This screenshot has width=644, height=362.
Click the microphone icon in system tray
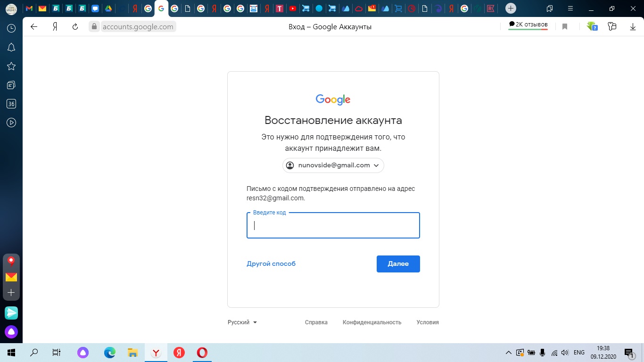click(543, 353)
